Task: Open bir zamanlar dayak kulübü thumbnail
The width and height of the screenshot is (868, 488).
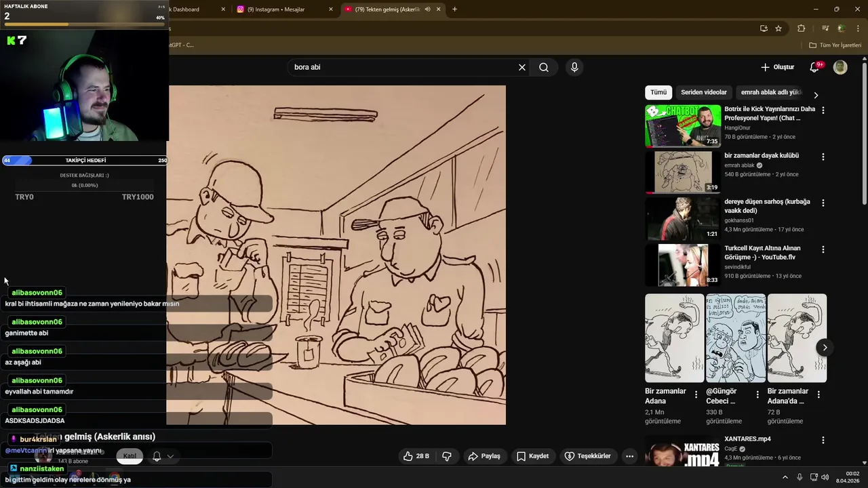Action: pos(683,172)
